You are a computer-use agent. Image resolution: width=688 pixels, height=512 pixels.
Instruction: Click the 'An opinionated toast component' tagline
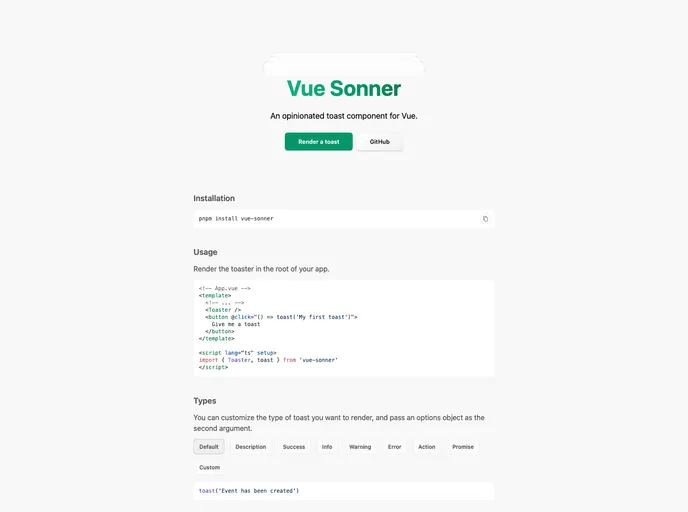343,116
